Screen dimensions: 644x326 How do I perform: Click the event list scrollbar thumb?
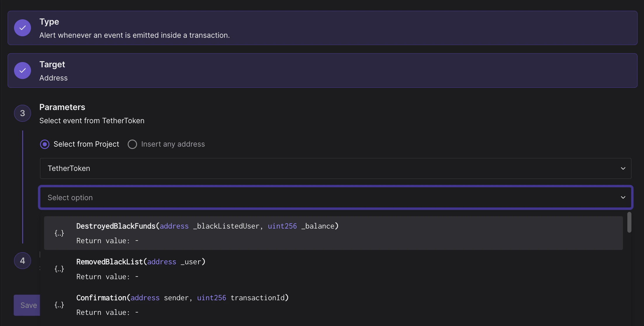(x=629, y=222)
